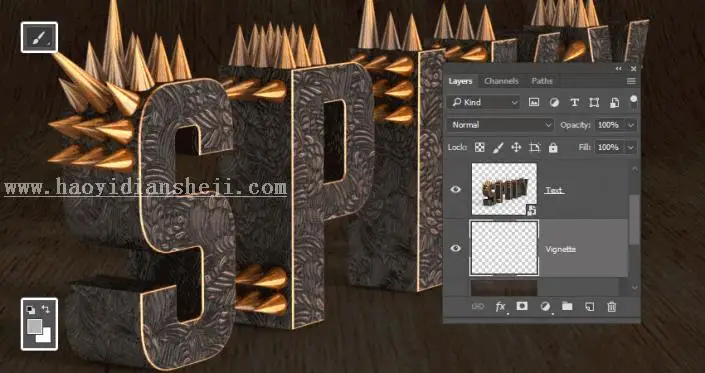The height and width of the screenshot is (373, 705).
Task: Open the Layers panel options menu
Action: (631, 81)
